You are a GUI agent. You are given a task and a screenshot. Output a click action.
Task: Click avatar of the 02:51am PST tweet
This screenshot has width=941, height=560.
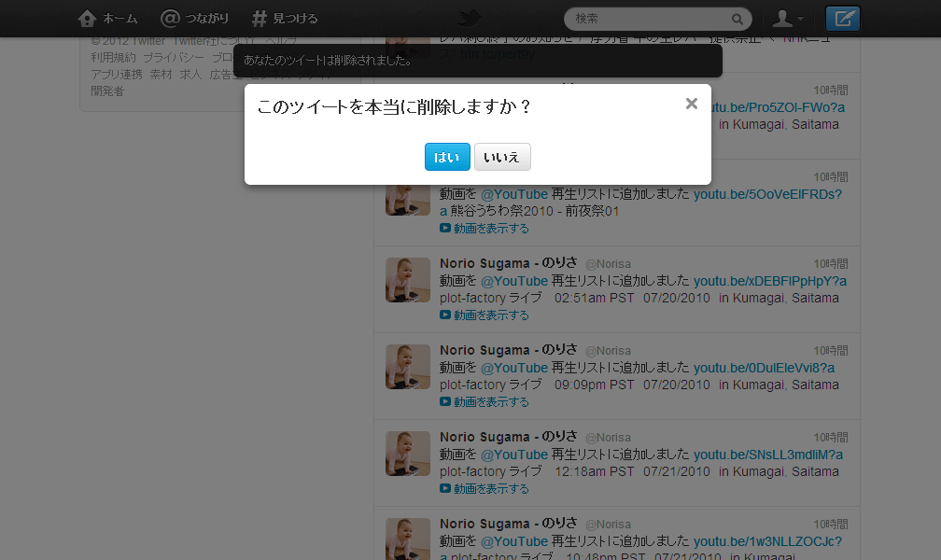click(407, 280)
